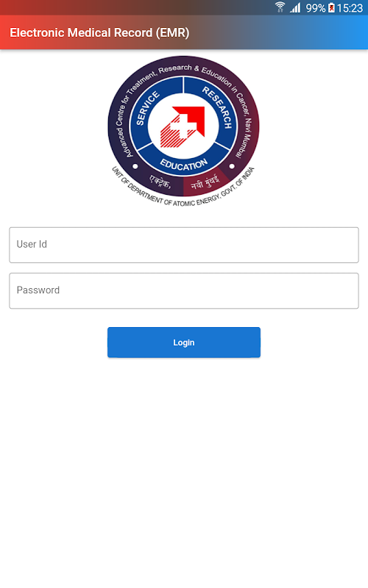This screenshot has height=588, width=368.
Task: Focus the Password text box
Action: [x=183, y=290]
